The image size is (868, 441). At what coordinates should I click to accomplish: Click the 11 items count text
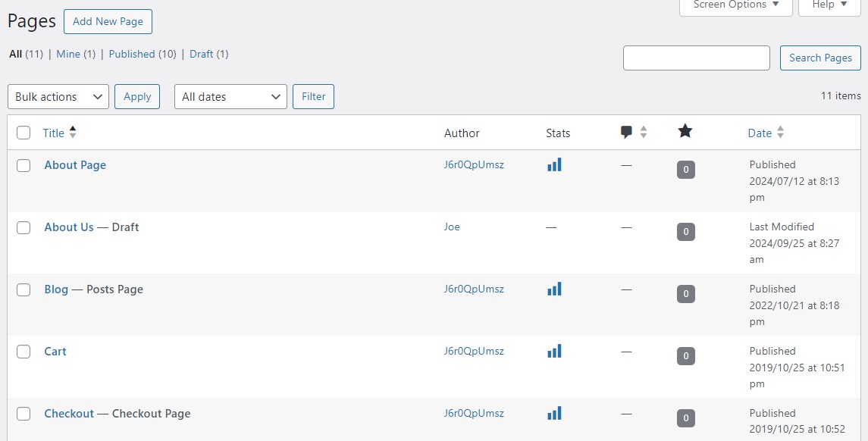tap(841, 95)
